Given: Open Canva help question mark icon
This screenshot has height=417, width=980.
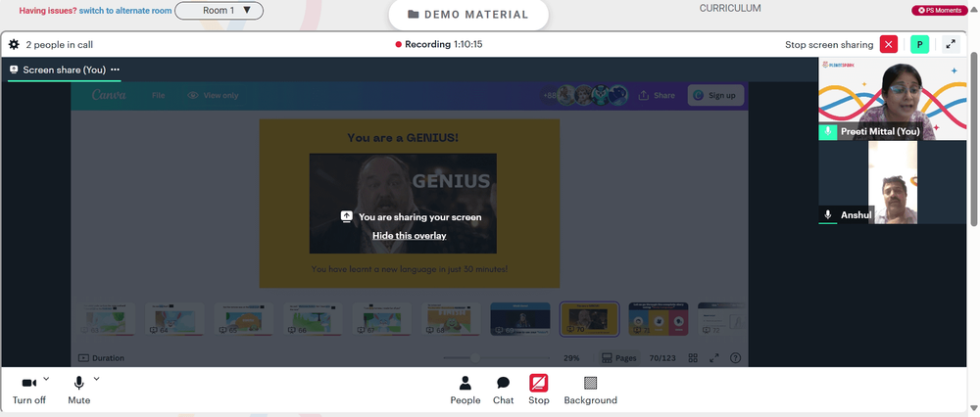Looking at the screenshot, I should (736, 358).
